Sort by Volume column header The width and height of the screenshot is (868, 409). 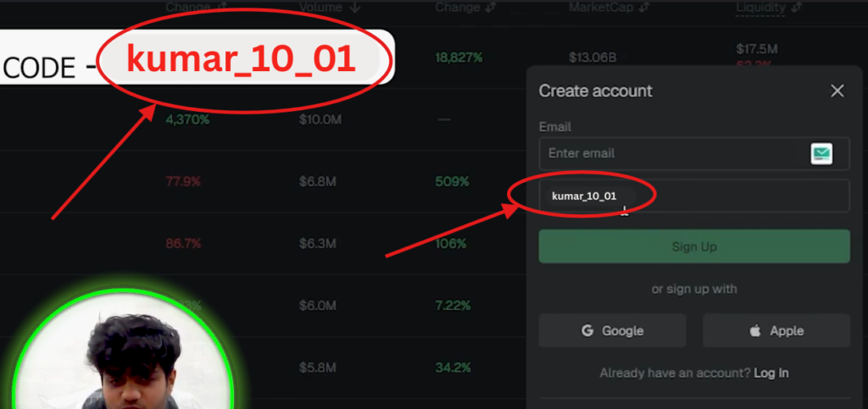(x=330, y=7)
